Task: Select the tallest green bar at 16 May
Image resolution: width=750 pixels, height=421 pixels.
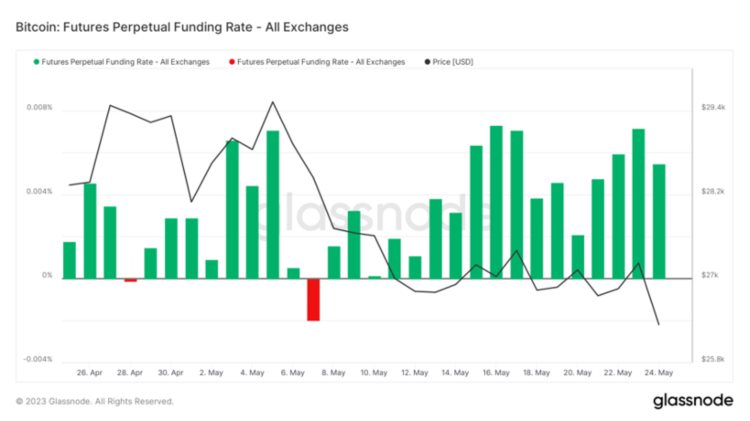Action: click(496, 202)
